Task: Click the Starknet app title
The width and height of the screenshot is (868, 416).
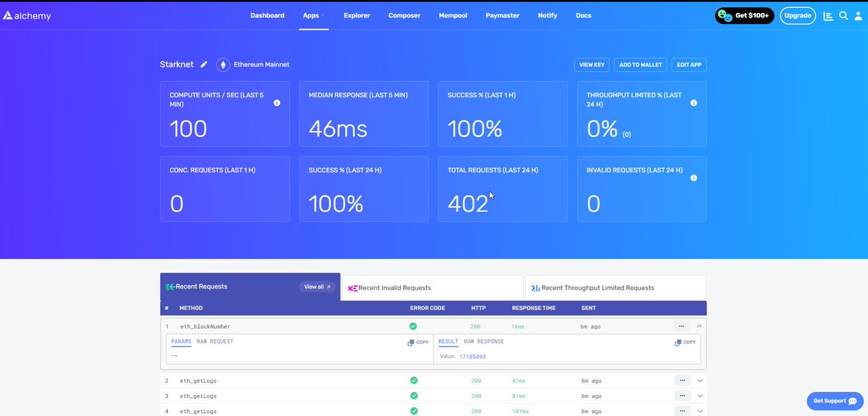Action: point(176,64)
